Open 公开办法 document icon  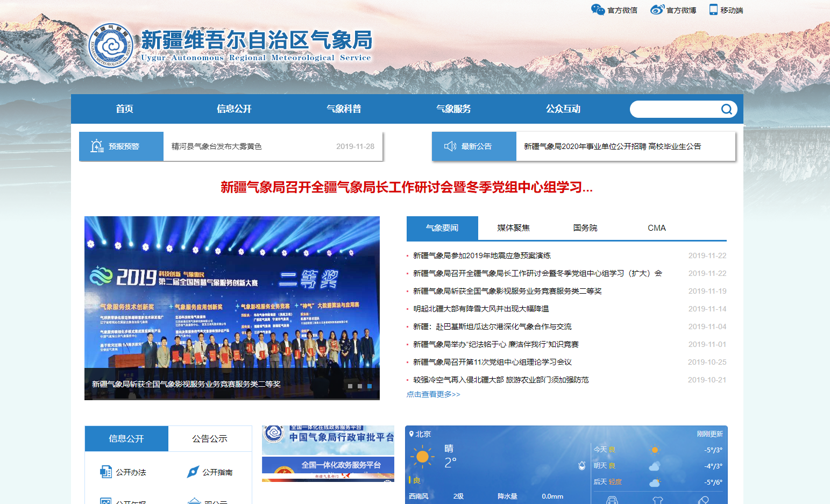(106, 472)
